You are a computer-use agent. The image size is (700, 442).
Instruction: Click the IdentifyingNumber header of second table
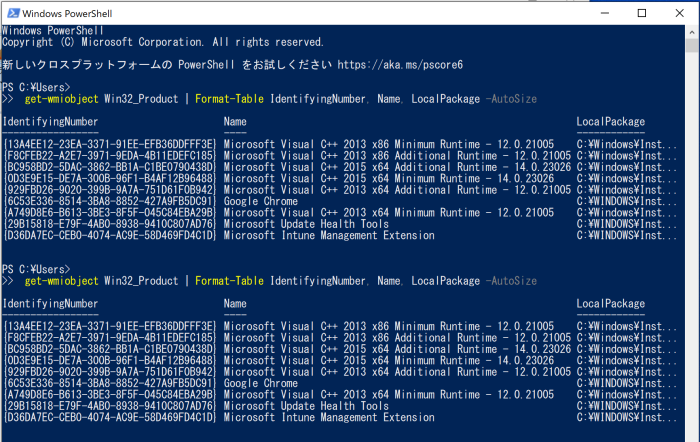pos(50,304)
